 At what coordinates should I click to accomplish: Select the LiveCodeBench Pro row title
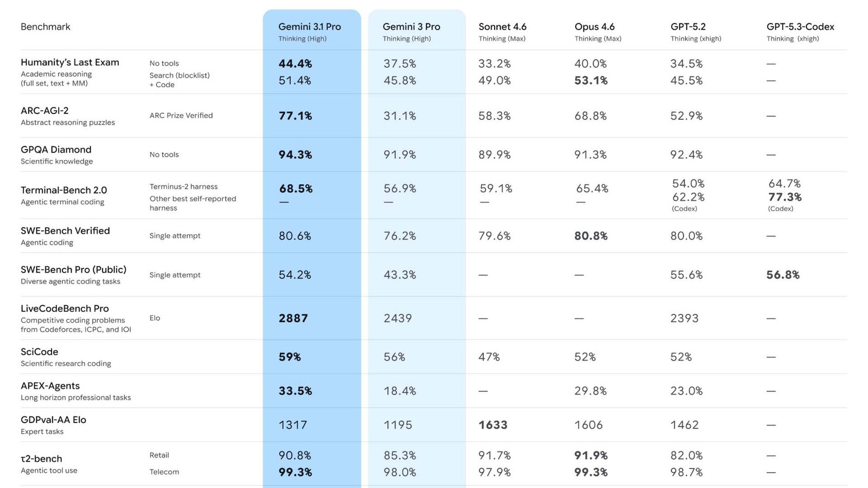(65, 309)
